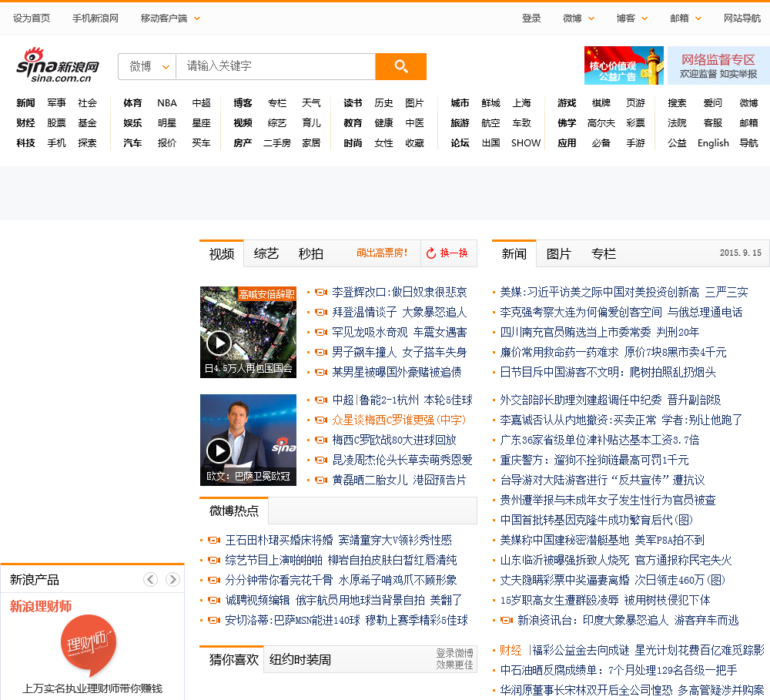Click video icon beside 诚聘视频编辑

[x=213, y=601]
